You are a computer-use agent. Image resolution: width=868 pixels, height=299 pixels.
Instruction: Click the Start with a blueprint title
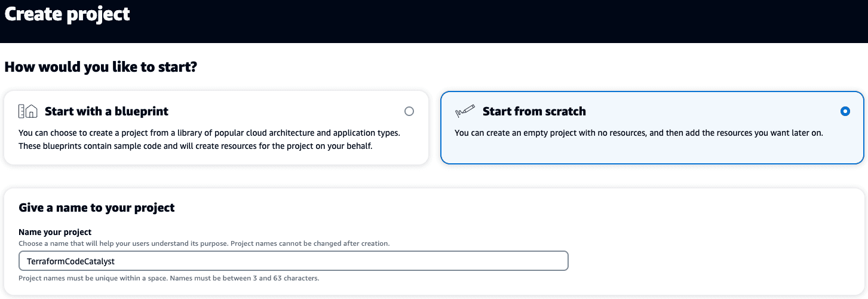(x=106, y=111)
